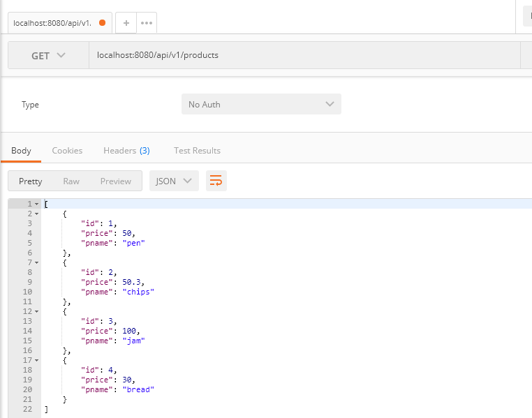Switch to the Cookies tab
This screenshot has width=532, height=418.
pos(67,151)
